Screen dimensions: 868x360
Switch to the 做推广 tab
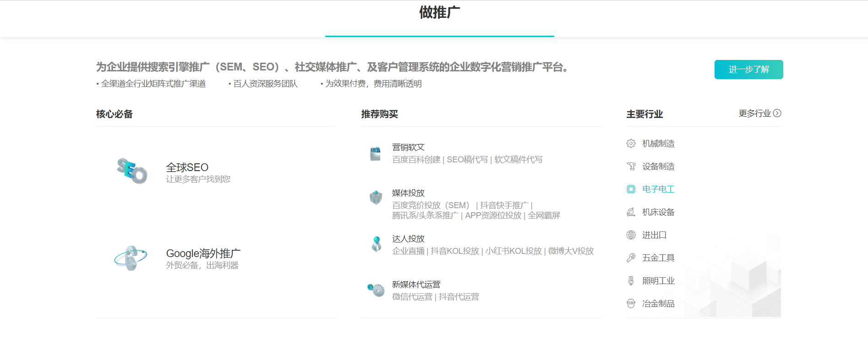439,13
